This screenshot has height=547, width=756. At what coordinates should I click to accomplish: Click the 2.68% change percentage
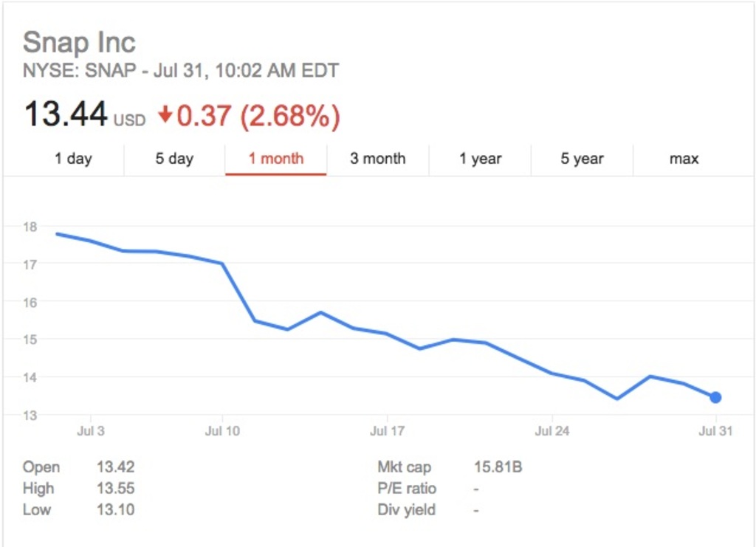295,116
